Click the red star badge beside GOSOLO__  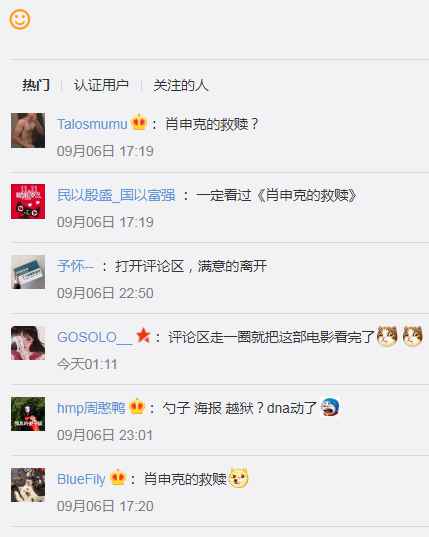[143, 336]
